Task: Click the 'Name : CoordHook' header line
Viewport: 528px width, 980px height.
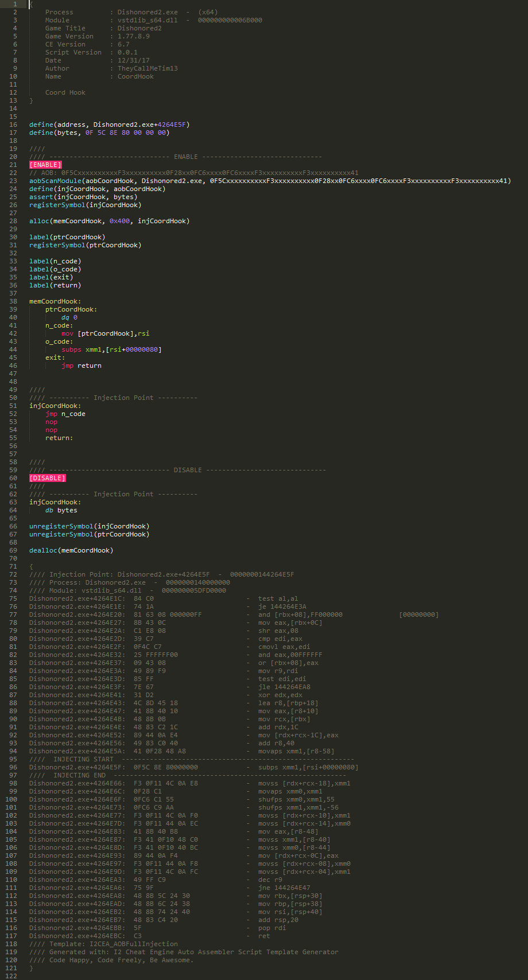Action: tap(99, 76)
